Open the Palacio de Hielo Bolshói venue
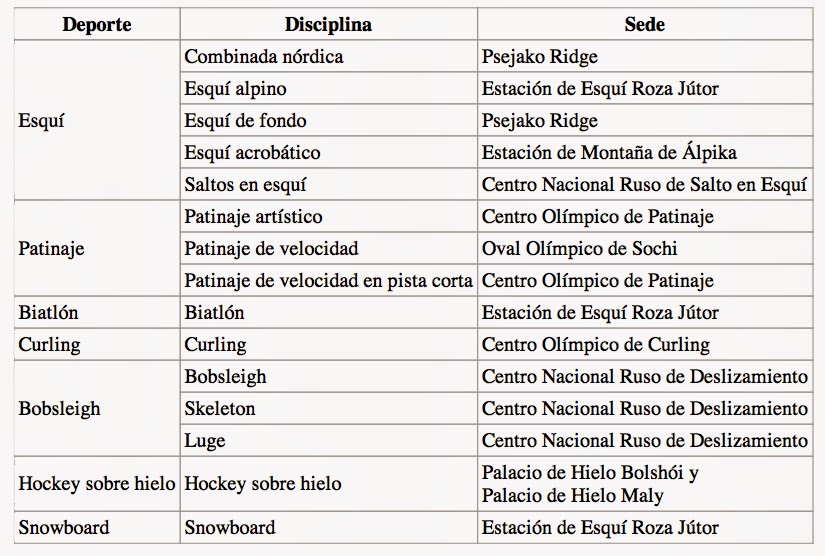This screenshot has height=556, width=825. (x=589, y=473)
